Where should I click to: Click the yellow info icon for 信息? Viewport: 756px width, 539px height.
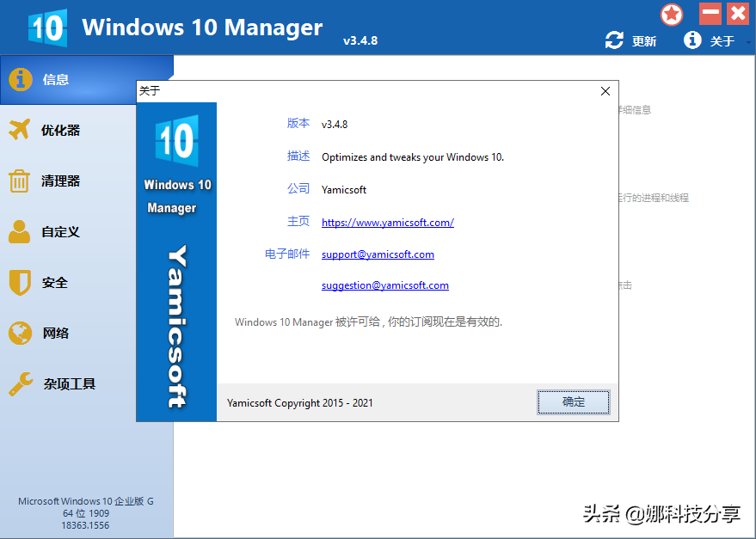(x=21, y=79)
